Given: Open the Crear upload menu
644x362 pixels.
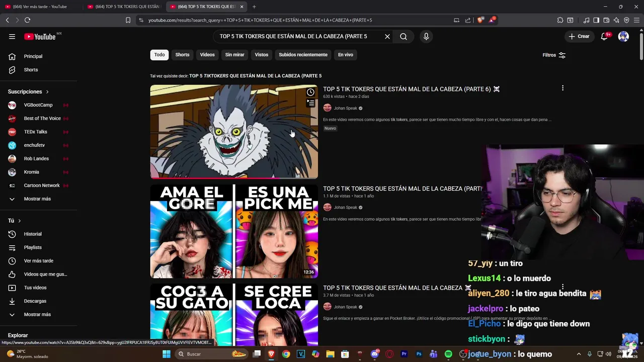Looking at the screenshot, I should point(579,36).
